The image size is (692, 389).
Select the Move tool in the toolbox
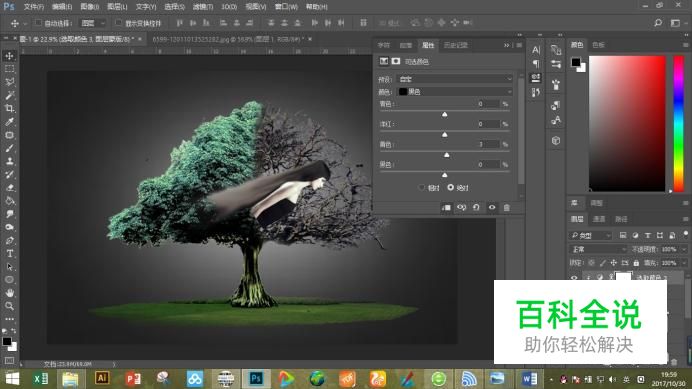(9, 56)
